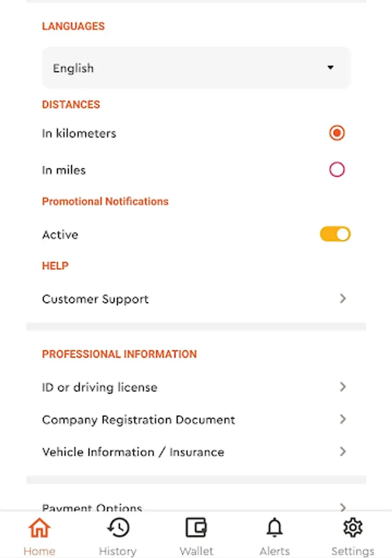Tap the Home house icon
The height and width of the screenshot is (558, 392).
(x=39, y=528)
